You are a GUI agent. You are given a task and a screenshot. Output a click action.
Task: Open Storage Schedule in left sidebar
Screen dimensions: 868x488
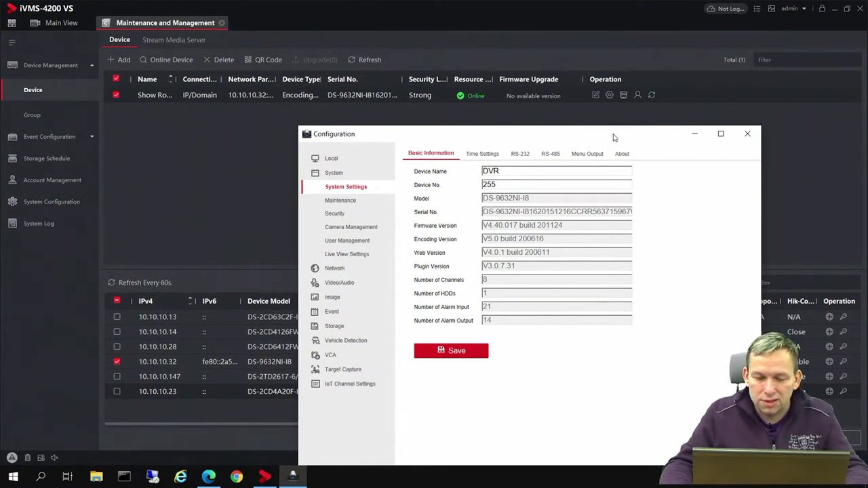click(47, 159)
